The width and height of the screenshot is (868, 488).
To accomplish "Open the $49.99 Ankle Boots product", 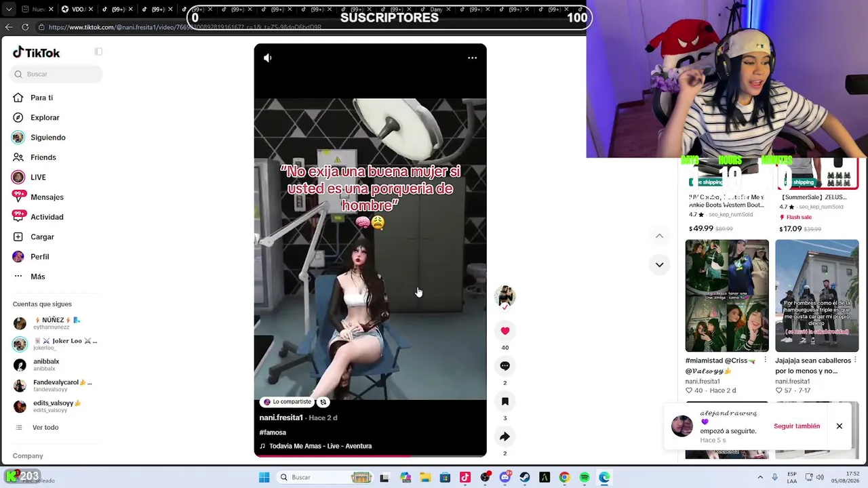I will [x=727, y=197].
